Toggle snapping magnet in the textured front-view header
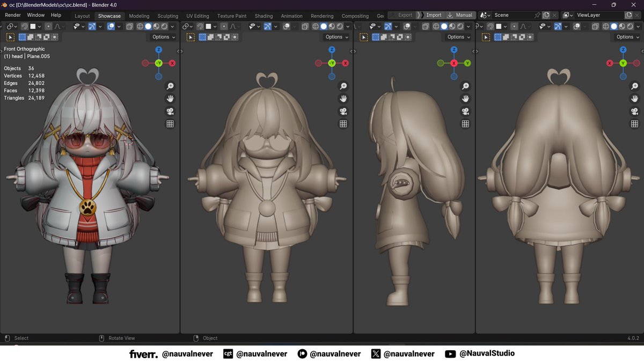 click(25, 26)
